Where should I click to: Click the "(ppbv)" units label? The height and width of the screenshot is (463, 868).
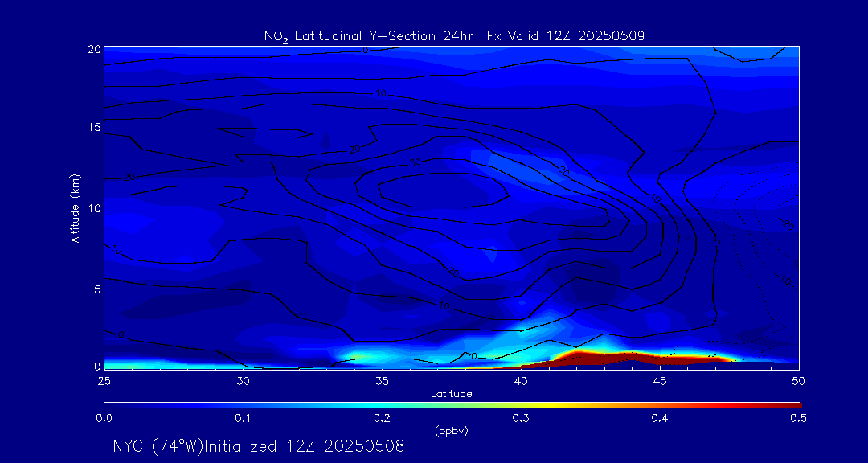[x=452, y=432]
